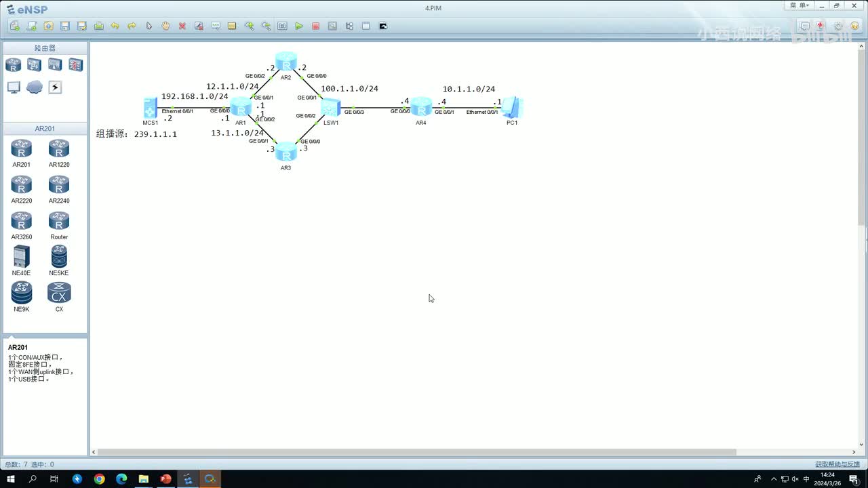Viewport: 868px width, 488px height.
Task: Click the Capture Data toolbar icon
Action: (332, 26)
